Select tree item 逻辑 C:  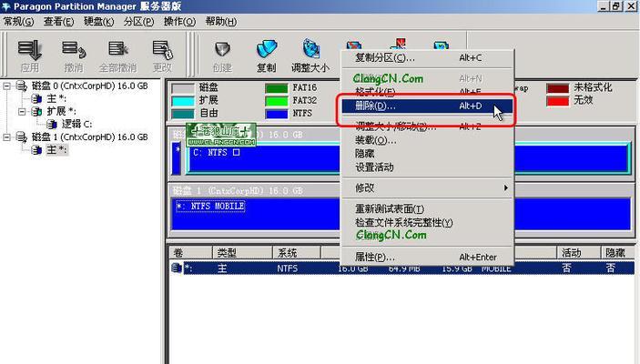(x=77, y=124)
